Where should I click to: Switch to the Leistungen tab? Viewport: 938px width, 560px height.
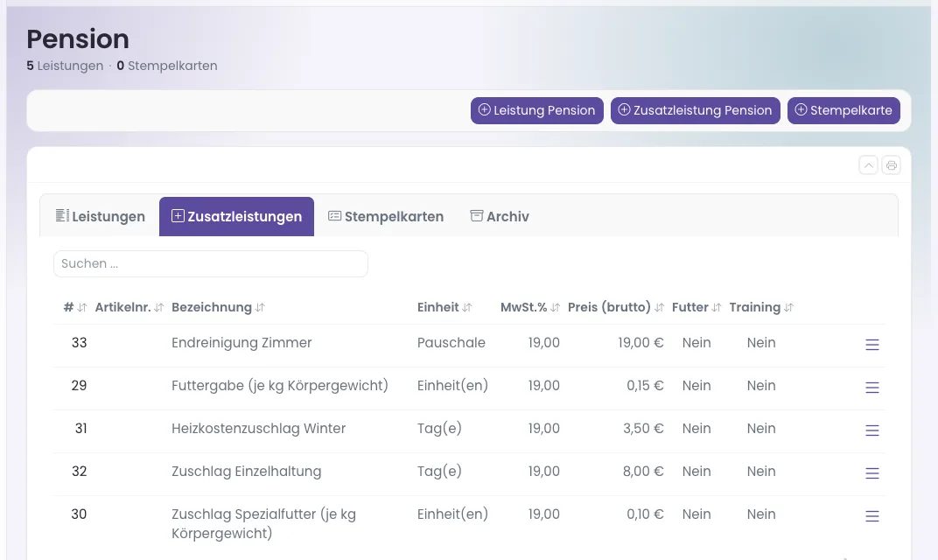pyautogui.click(x=100, y=217)
